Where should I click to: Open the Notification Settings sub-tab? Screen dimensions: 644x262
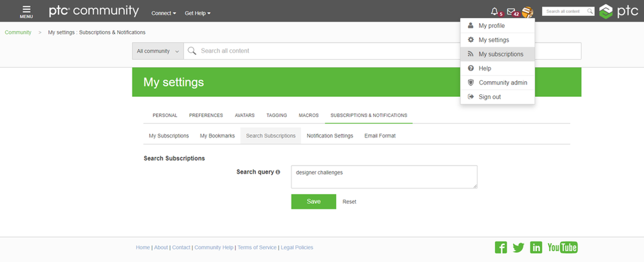(x=329, y=136)
